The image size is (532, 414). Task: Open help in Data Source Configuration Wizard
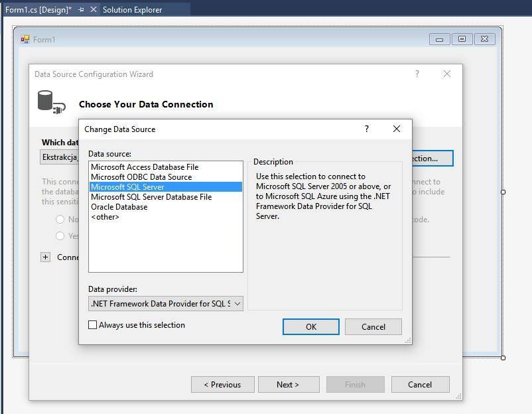[417, 74]
